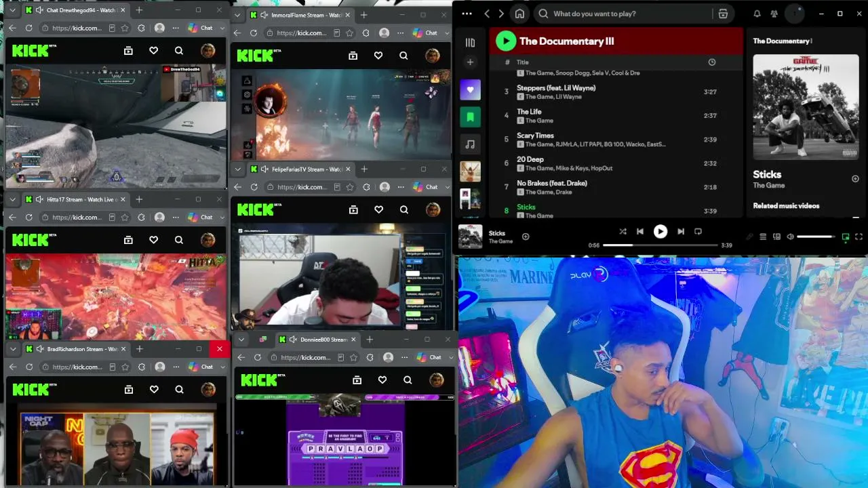Enter full screen in Spotify player
This screenshot has height=488, width=868.
(859, 237)
